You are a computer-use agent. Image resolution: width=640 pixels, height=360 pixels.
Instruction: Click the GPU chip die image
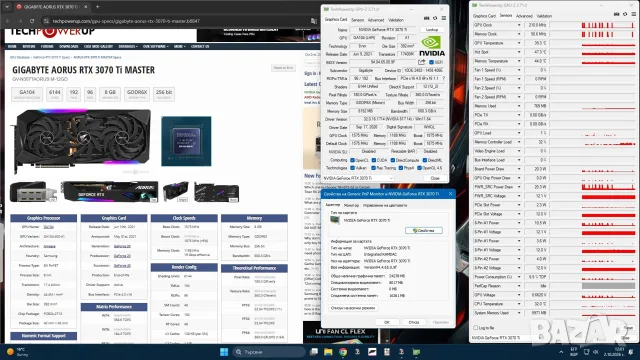point(186,141)
